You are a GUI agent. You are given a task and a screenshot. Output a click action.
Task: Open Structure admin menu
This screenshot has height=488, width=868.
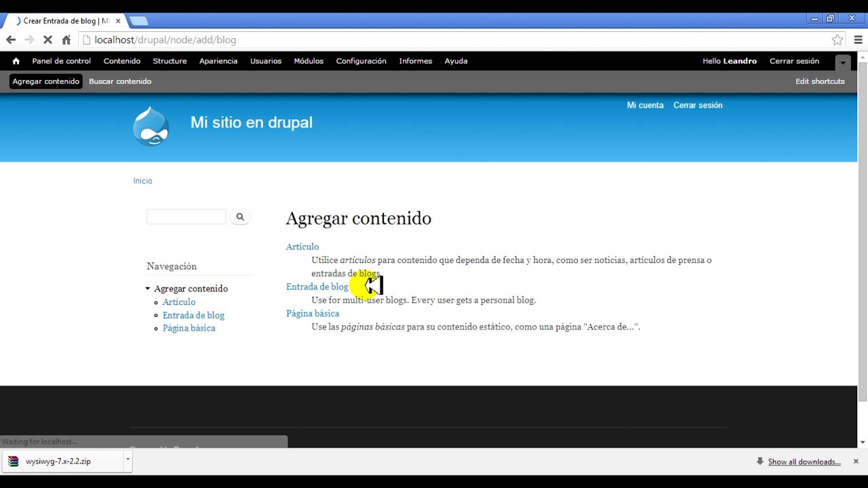click(x=170, y=61)
